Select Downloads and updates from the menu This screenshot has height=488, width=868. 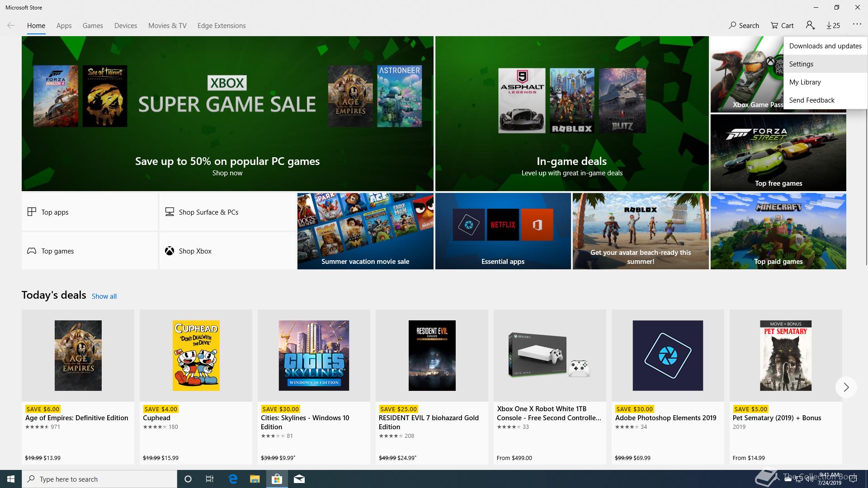(826, 46)
